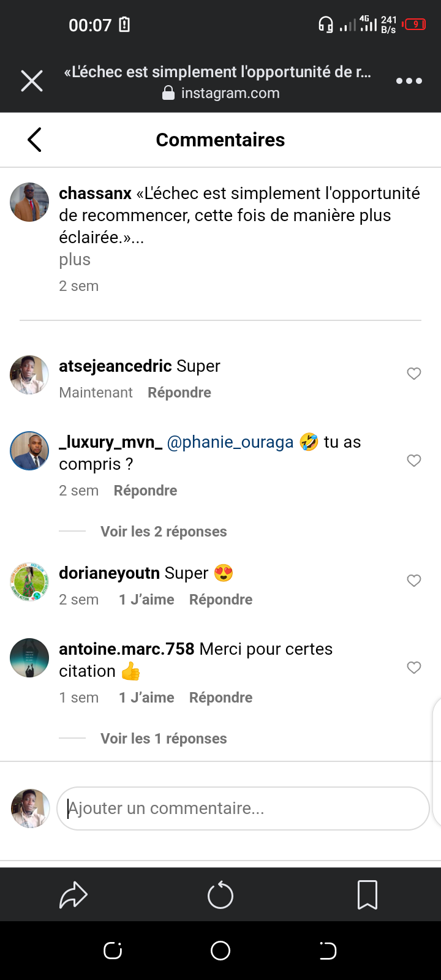441x980 pixels.
Task: Like _luxury_mvn_'s comment with the heart
Action: (414, 461)
